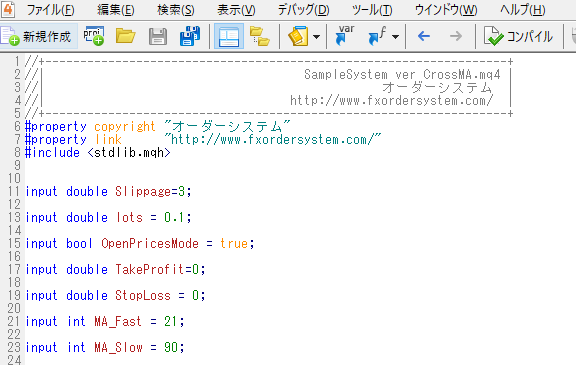The image size is (576, 365).
Task: Toggle the navigator panel icon
Action: pyautogui.click(x=228, y=36)
